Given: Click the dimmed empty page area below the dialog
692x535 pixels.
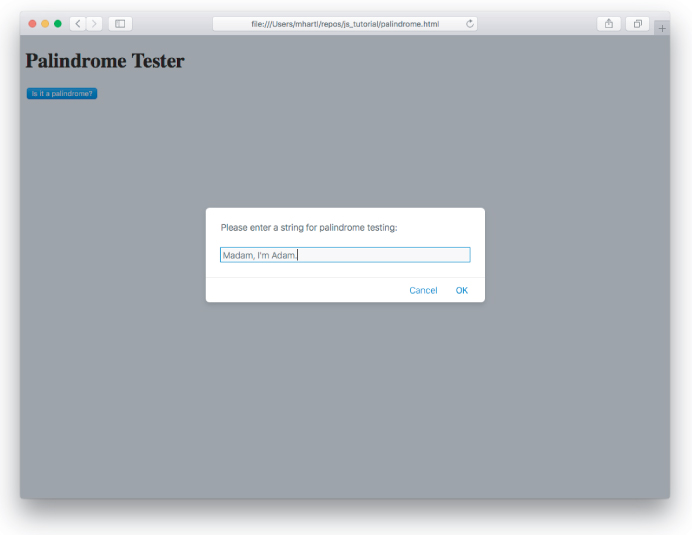Looking at the screenshot, I should pos(345,400).
